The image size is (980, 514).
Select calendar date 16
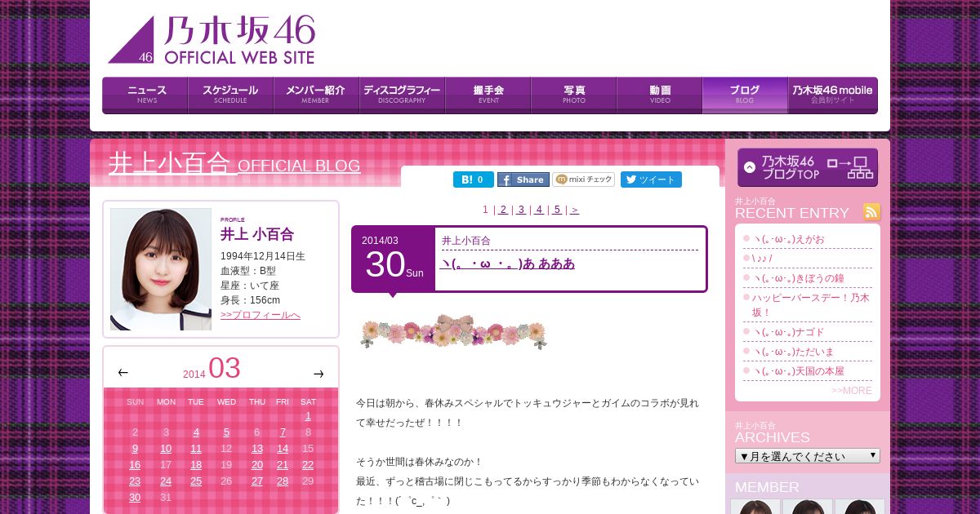[135, 465]
